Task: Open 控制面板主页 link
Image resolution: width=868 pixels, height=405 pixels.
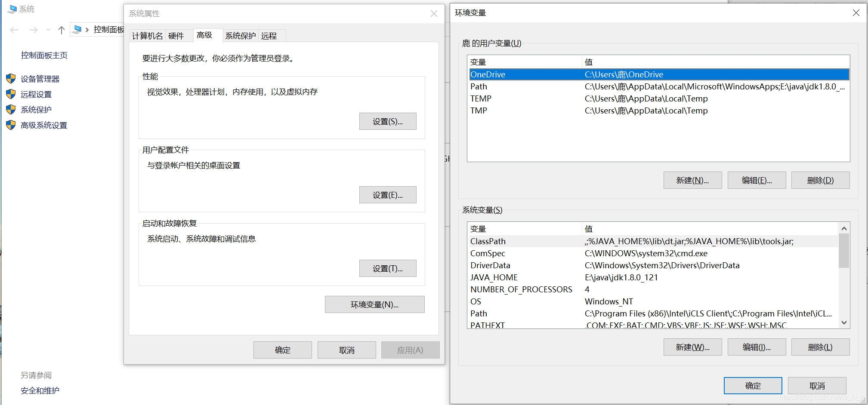Action: tap(44, 55)
